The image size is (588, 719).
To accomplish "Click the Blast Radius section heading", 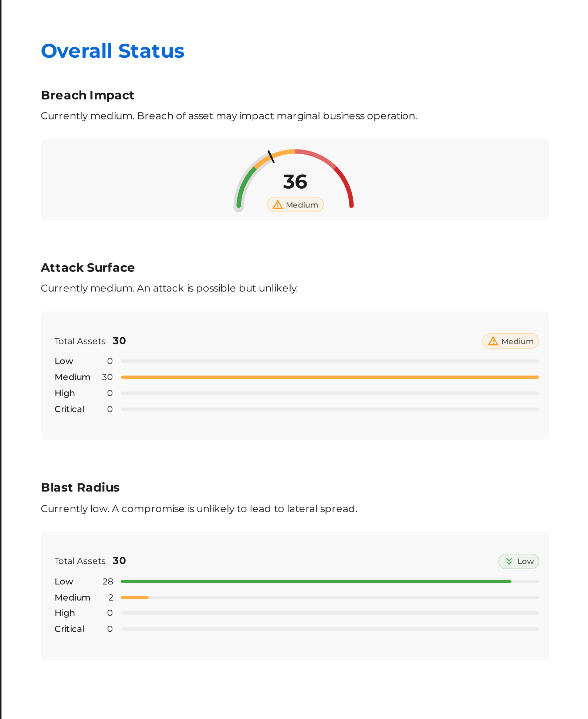I will pyautogui.click(x=80, y=487).
